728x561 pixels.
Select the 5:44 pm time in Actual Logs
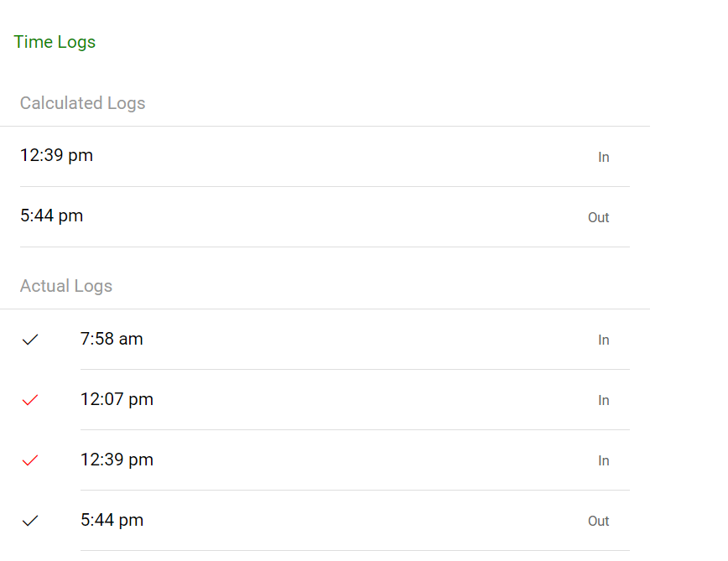(x=112, y=520)
